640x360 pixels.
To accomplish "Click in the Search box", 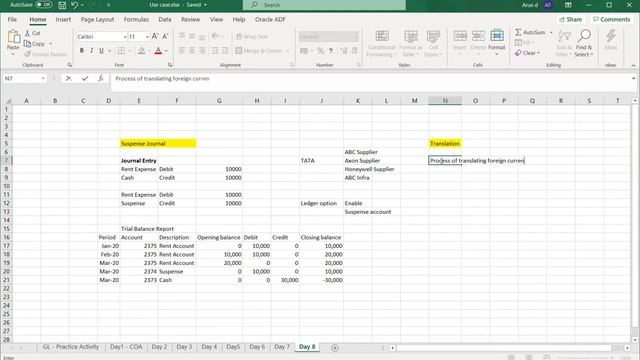I will pos(324,5).
